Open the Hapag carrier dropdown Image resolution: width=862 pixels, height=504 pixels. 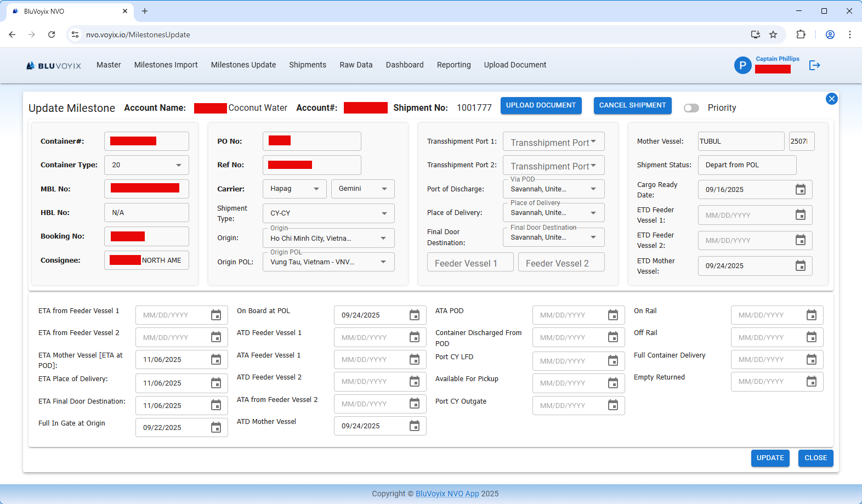(316, 189)
